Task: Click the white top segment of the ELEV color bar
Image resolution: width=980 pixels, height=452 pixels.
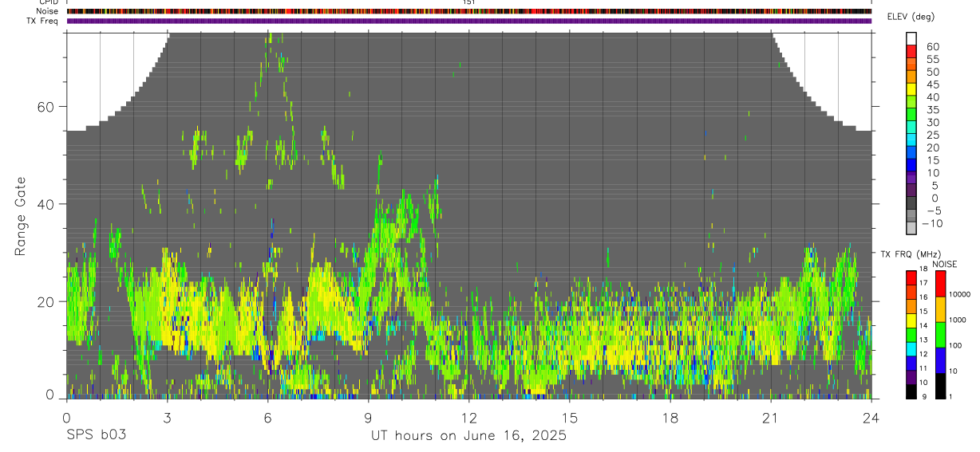Action: tap(911, 37)
